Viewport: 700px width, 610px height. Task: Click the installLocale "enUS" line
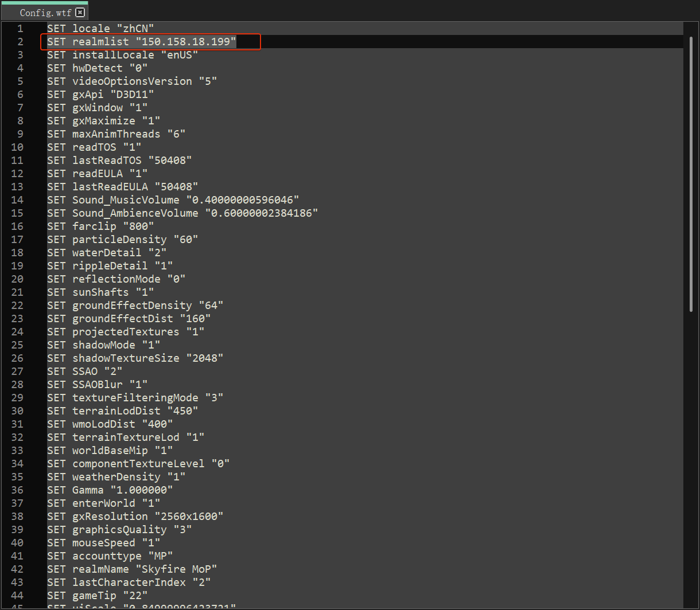pos(122,55)
